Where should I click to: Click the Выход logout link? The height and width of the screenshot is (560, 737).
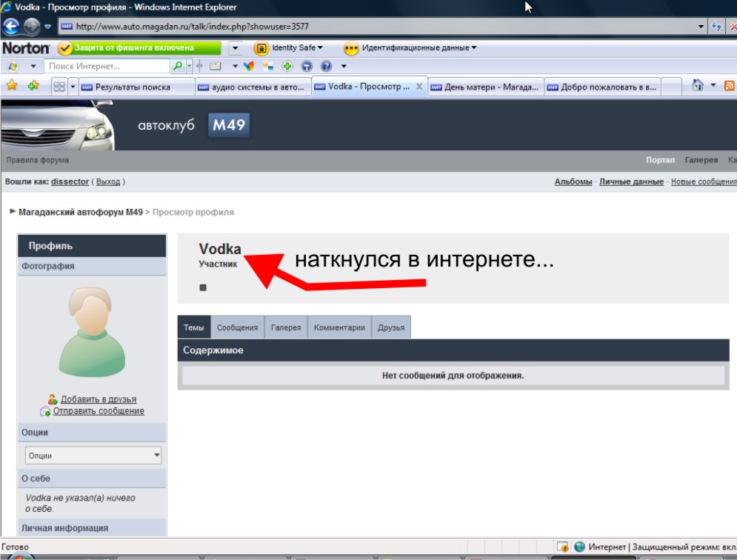click(108, 181)
